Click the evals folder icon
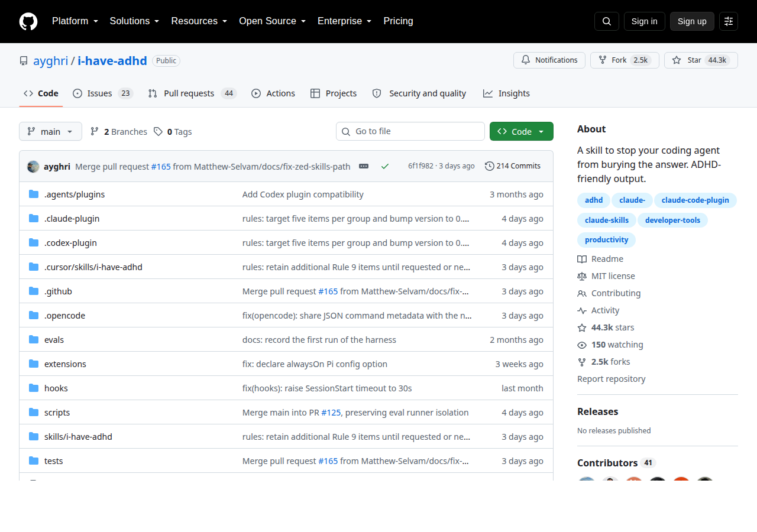 [x=34, y=340]
